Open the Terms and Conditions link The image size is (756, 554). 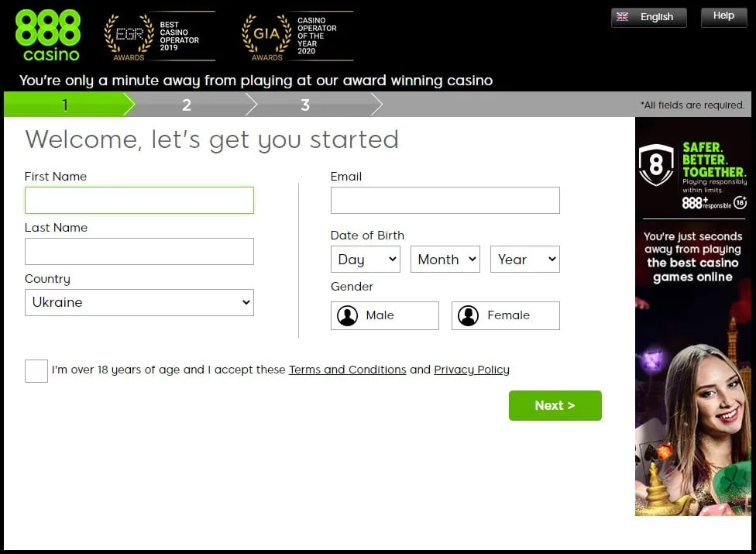(x=347, y=370)
